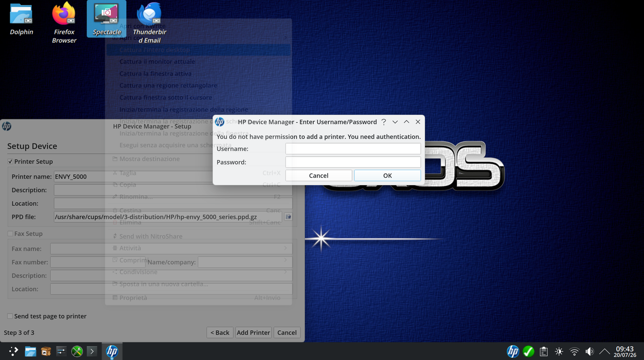Click the Fax Setup Location field
This screenshot has width=644, height=360.
[171, 289]
